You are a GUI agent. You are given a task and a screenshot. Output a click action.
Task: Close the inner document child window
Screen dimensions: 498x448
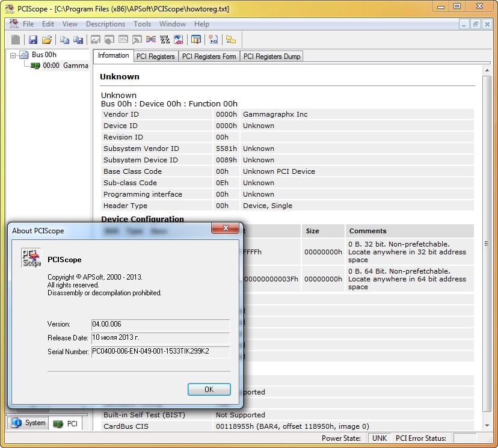click(x=487, y=24)
